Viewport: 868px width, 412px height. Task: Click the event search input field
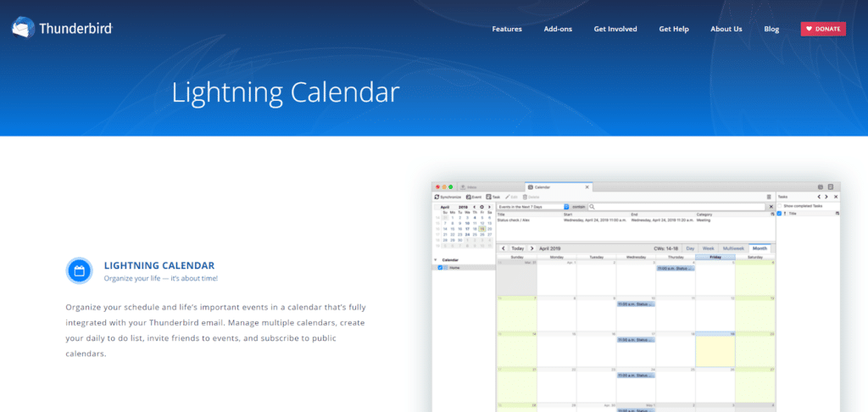click(678, 206)
